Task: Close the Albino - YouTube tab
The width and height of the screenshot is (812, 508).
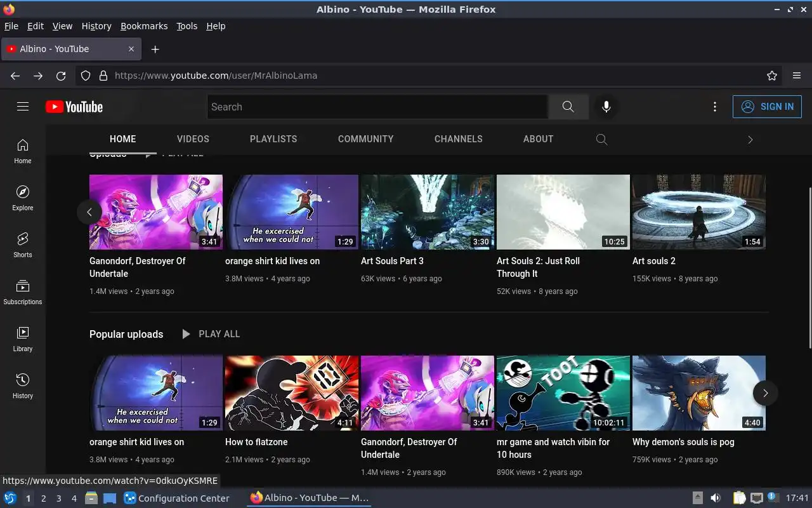Action: [x=131, y=49]
